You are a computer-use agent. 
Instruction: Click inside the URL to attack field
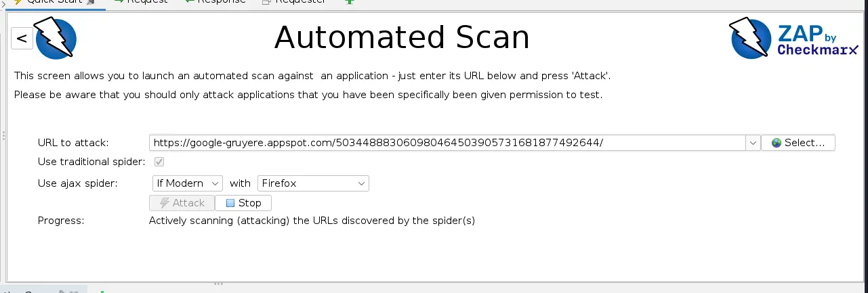447,143
